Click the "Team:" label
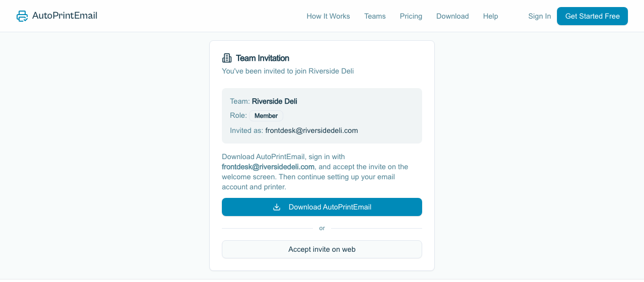The width and height of the screenshot is (644, 282). tap(240, 101)
